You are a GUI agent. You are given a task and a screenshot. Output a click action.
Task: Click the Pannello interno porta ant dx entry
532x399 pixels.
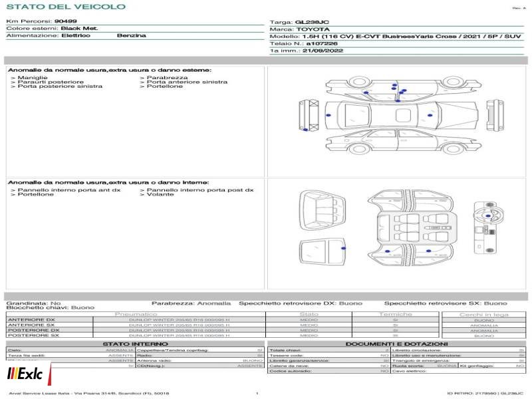(x=65, y=190)
